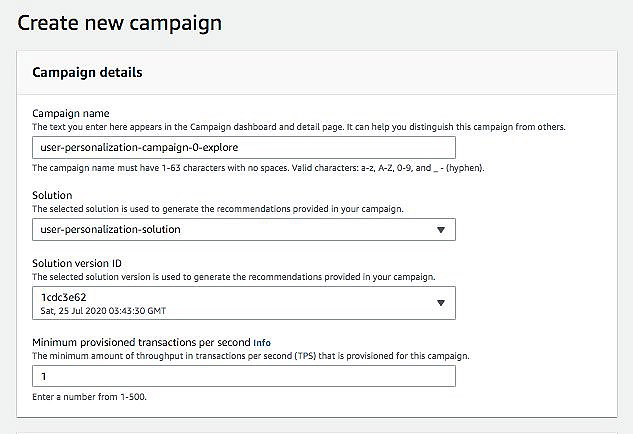The width and height of the screenshot is (633, 434).
Task: Click the Campaign name description text
Action: click(x=299, y=127)
